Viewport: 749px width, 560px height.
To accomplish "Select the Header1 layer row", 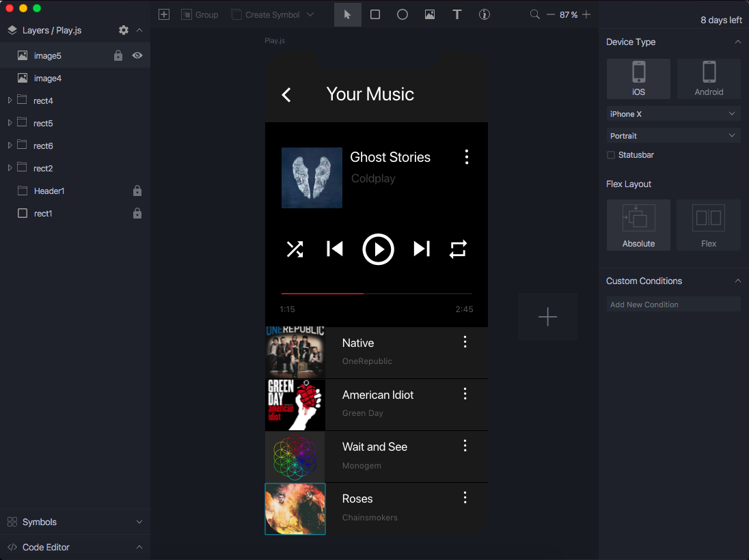I will click(75, 191).
